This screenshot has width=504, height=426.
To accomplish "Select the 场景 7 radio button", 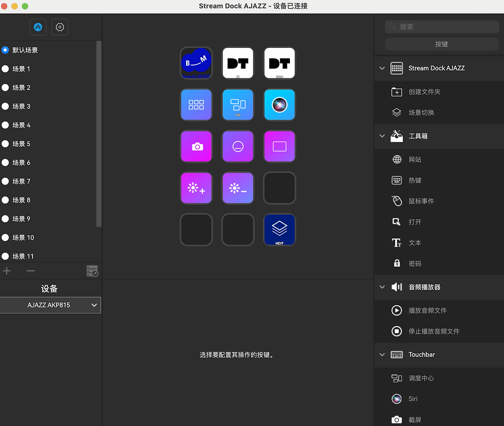I will click(x=5, y=181).
